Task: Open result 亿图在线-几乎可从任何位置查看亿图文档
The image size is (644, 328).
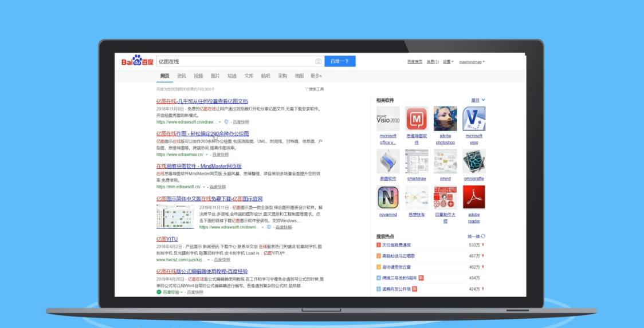Action: tap(202, 101)
